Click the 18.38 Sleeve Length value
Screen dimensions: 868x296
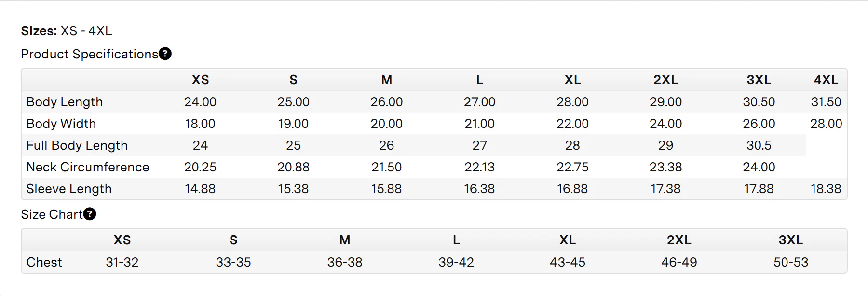tap(826, 189)
